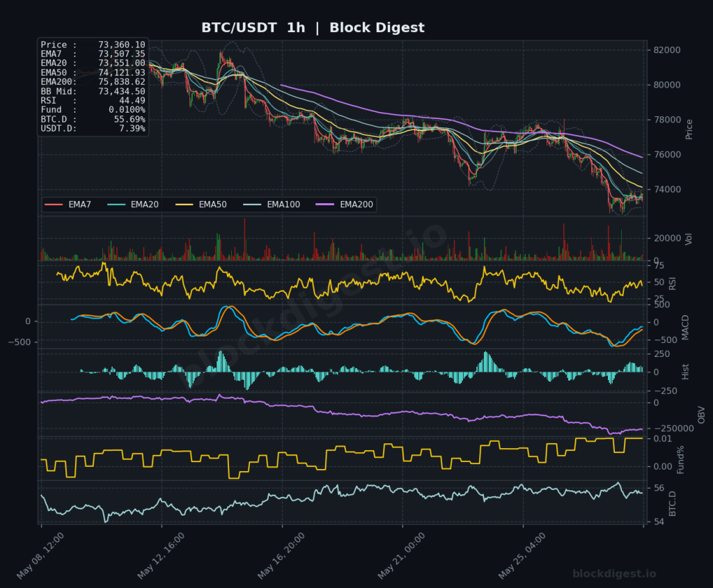Click the Fund 0.00 axis tick
The image size is (713, 588).
pos(663,467)
